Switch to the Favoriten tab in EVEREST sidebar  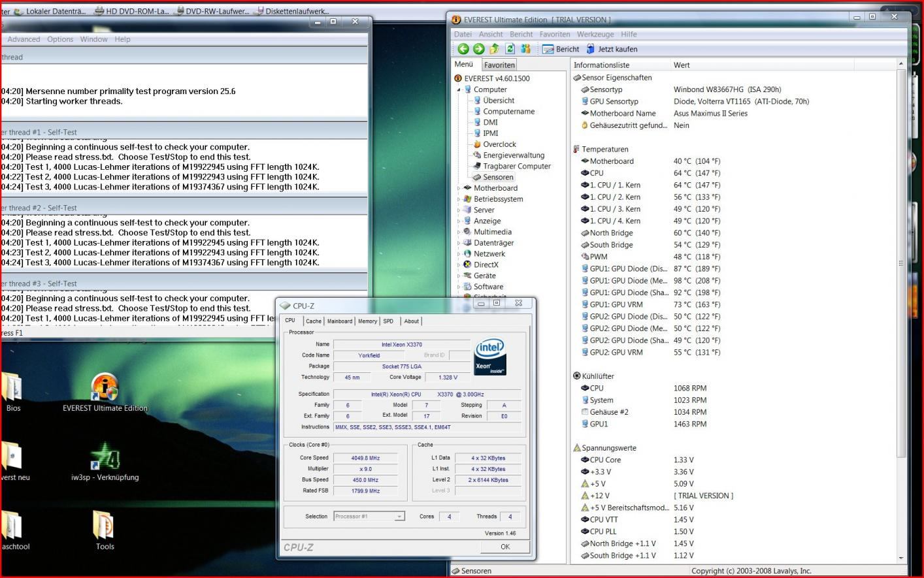click(499, 65)
